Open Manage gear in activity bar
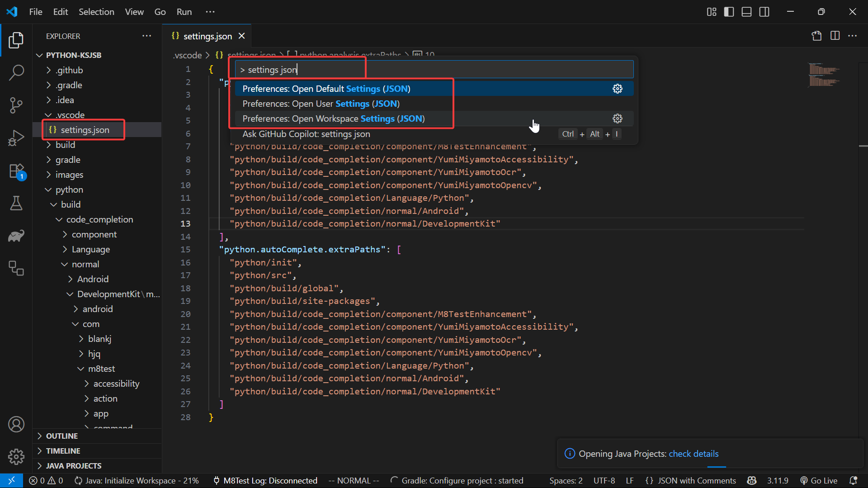Image resolution: width=868 pixels, height=488 pixels. click(x=16, y=457)
